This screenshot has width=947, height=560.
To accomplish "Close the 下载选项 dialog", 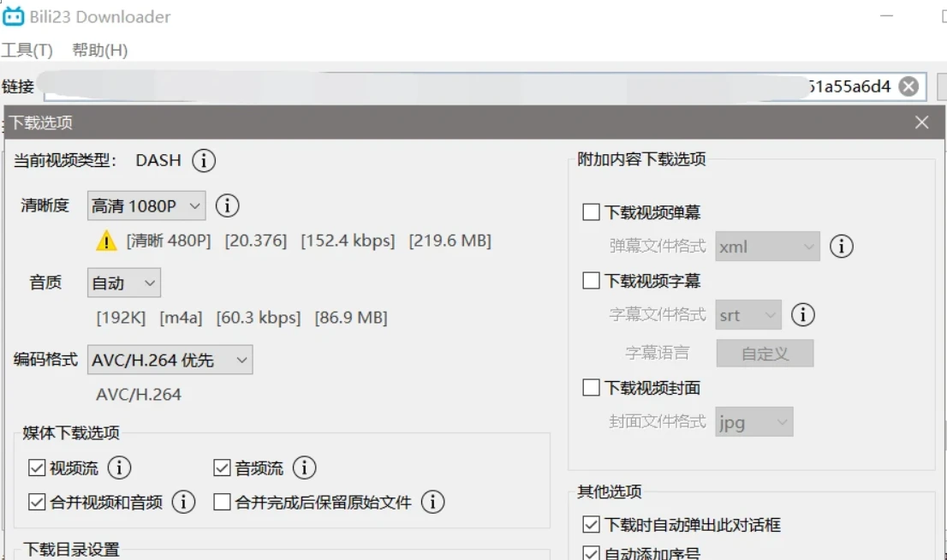I will (921, 122).
